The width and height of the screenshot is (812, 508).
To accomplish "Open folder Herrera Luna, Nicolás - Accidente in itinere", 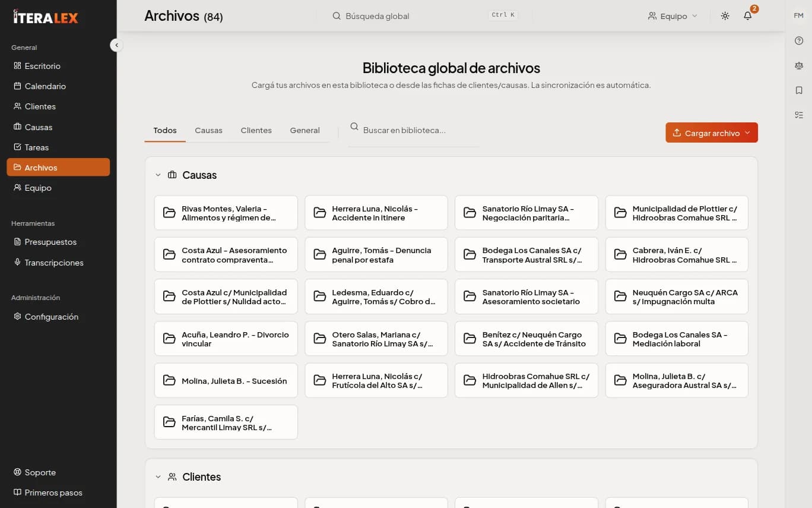I will tap(376, 213).
